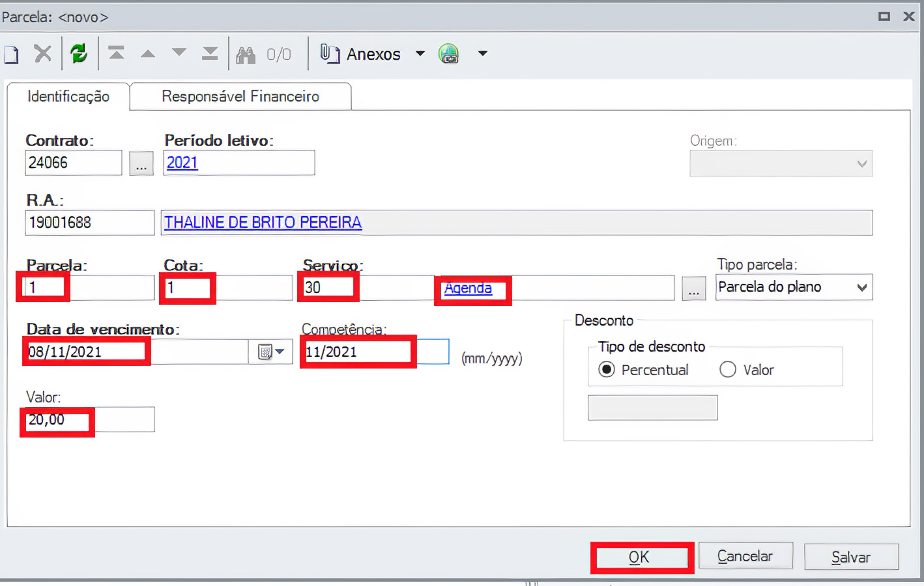Open the THALINE DE BRITO PEREIRA link

tap(263, 223)
